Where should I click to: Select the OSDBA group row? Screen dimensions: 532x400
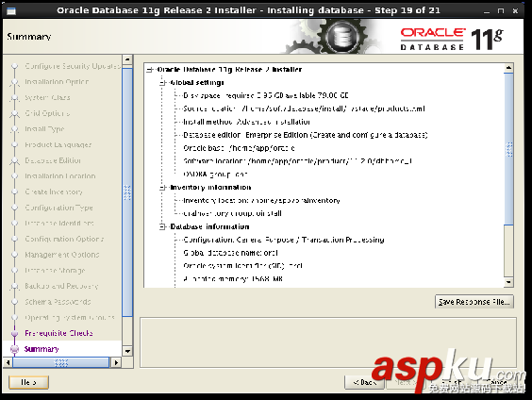(215, 175)
